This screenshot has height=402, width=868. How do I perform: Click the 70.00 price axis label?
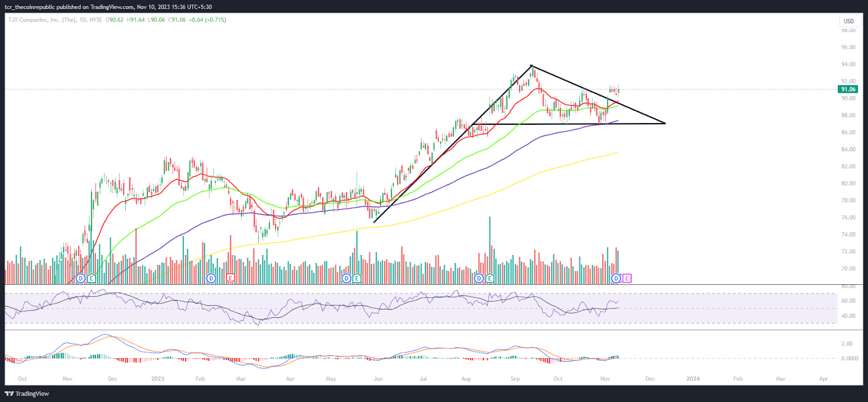tap(848, 269)
